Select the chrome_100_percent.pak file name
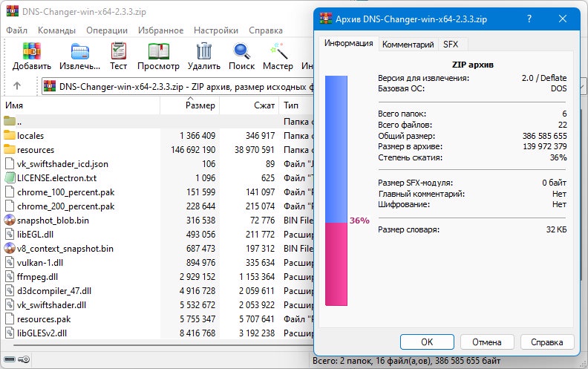588x369 pixels. [x=65, y=192]
